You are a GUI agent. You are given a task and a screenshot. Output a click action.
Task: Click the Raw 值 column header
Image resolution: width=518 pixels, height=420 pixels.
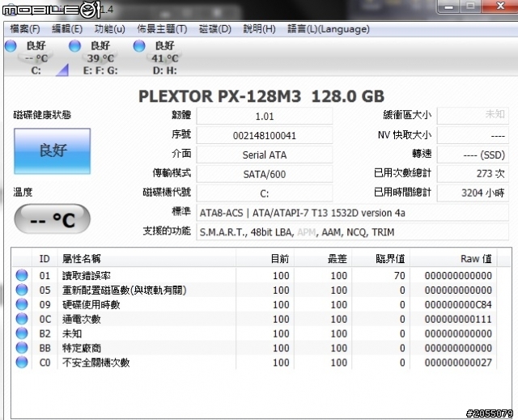pyautogui.click(x=453, y=259)
